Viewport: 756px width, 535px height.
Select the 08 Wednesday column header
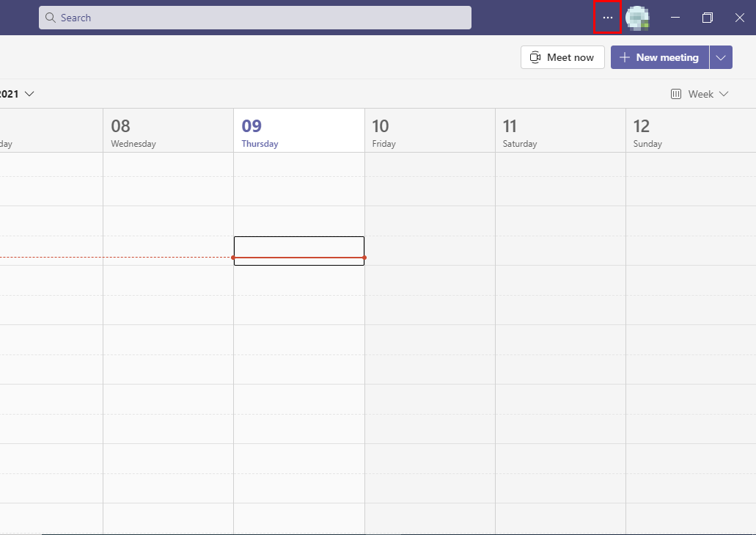tap(168, 131)
